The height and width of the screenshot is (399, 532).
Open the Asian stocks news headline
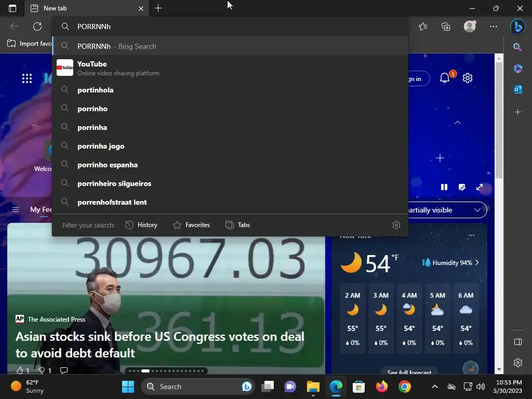160,345
